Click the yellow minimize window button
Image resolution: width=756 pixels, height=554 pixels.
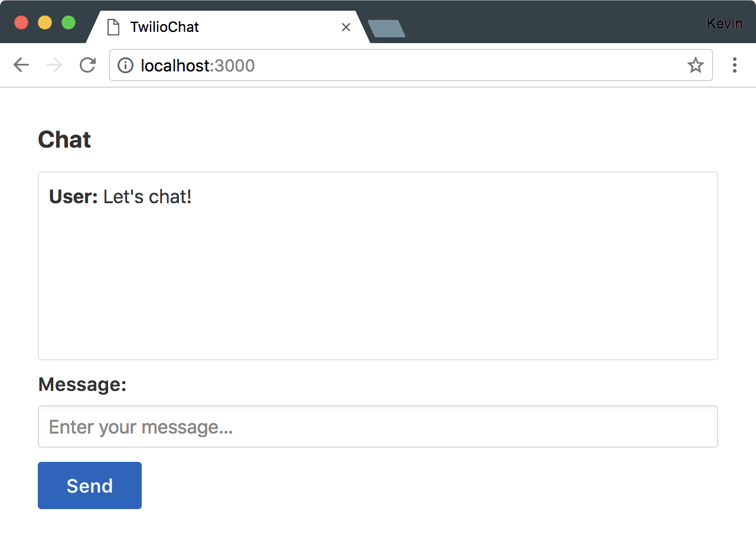(x=45, y=22)
